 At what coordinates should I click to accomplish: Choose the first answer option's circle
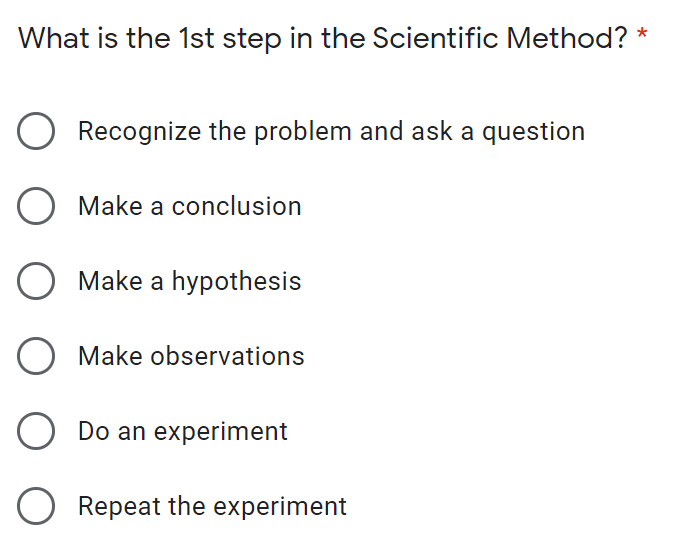click(36, 132)
